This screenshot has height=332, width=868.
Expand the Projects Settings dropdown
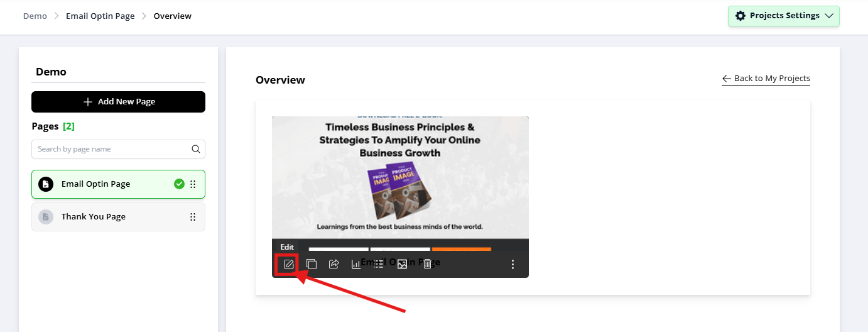point(784,16)
